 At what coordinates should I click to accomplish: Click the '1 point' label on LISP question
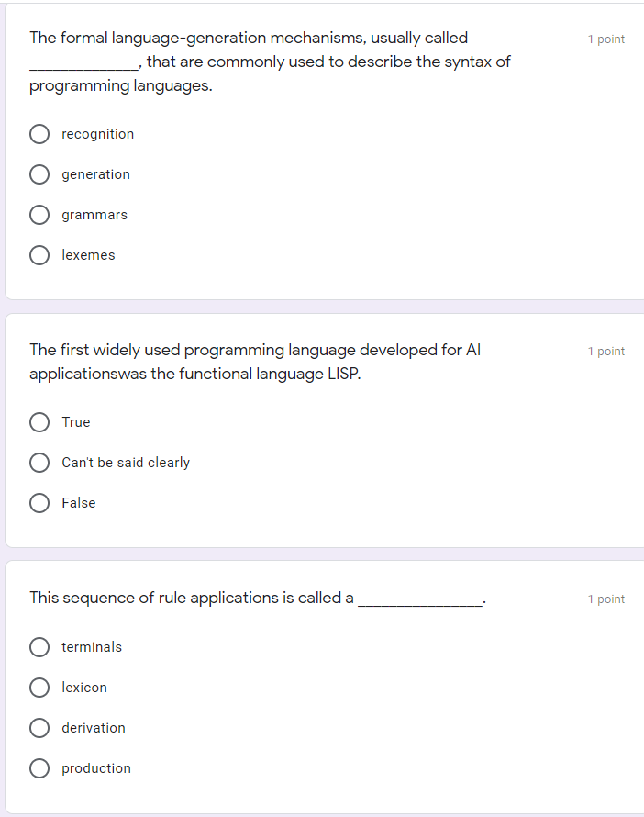606,351
